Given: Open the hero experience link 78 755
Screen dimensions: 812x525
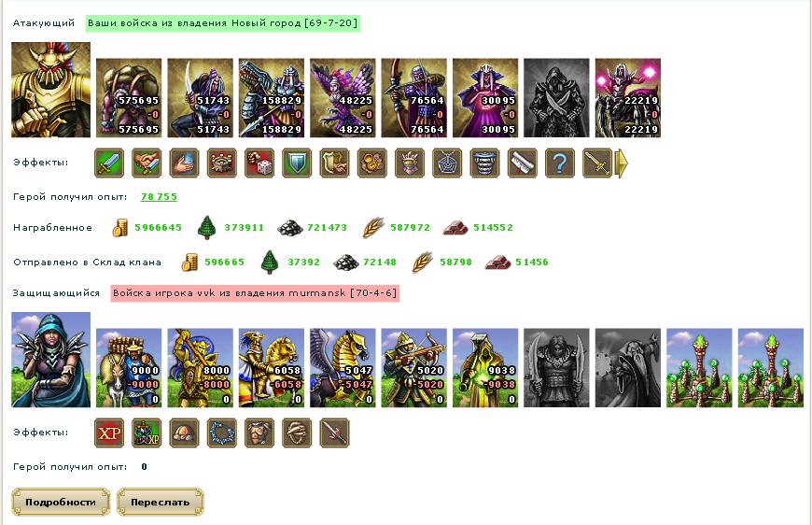Looking at the screenshot, I should point(159,197).
